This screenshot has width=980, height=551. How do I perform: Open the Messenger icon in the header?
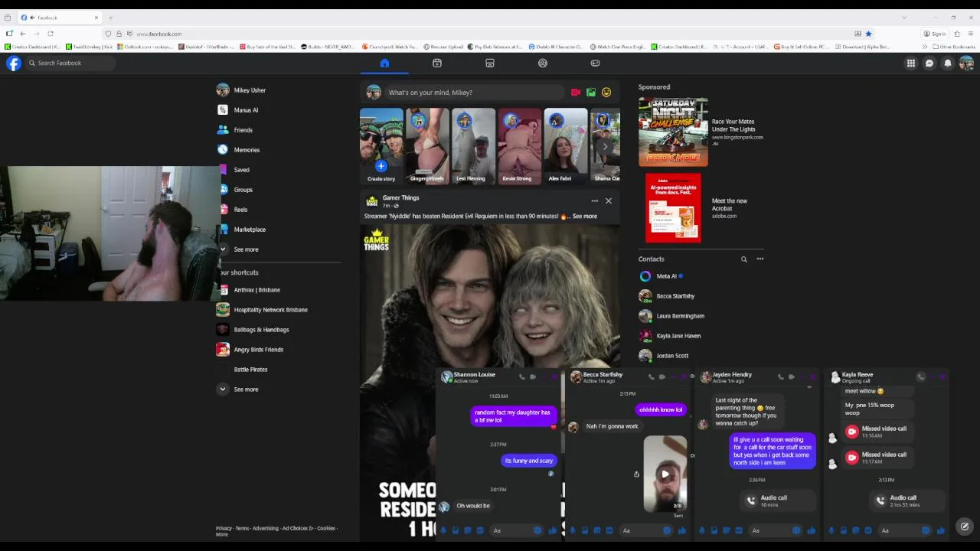tap(929, 64)
